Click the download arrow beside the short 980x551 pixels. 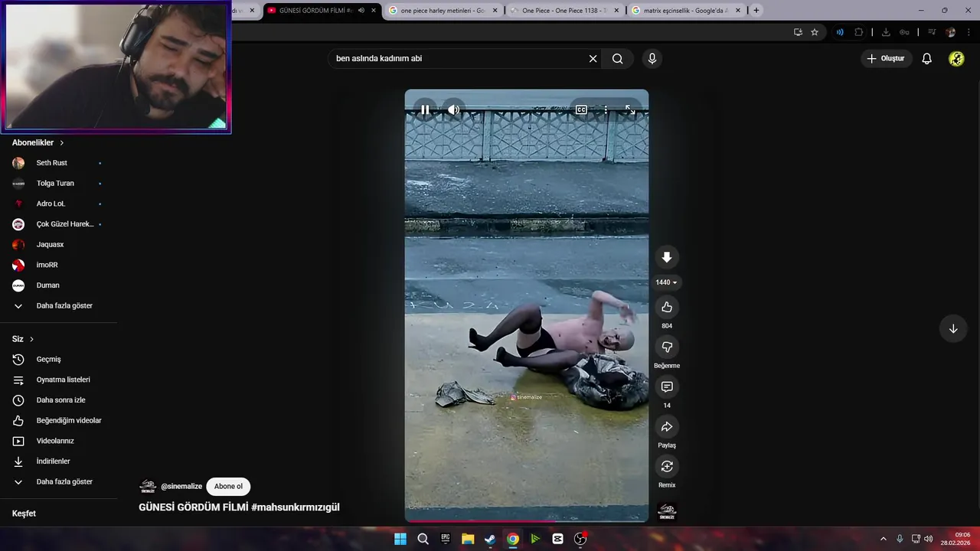tap(667, 258)
